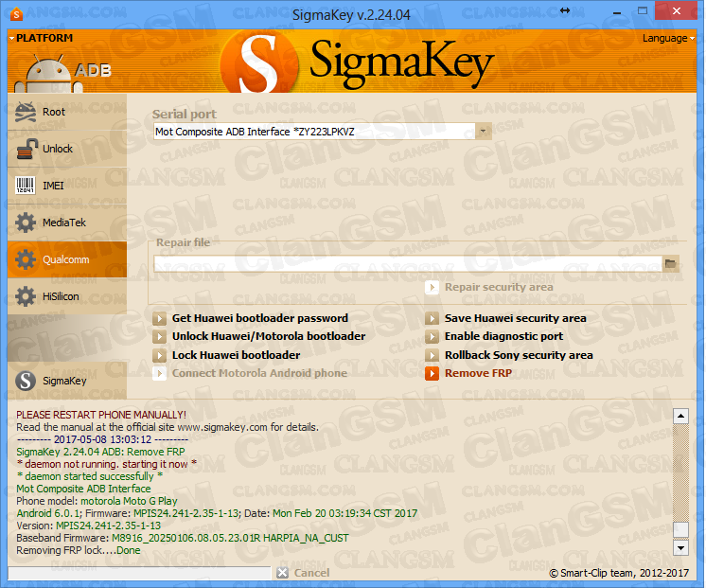This screenshot has height=588, width=706.
Task: Click the Repair security area arrow icon
Action: tap(432, 287)
